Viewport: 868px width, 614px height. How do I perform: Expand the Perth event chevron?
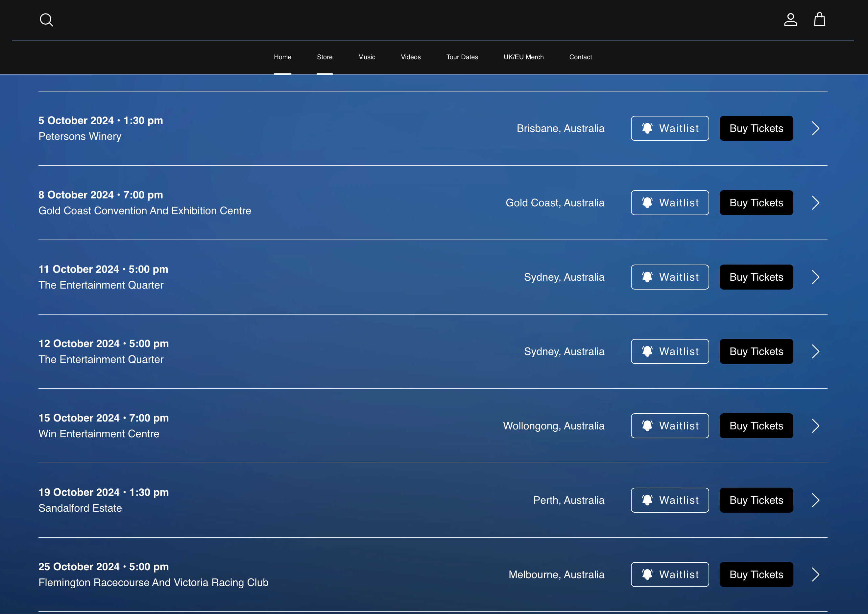click(815, 500)
